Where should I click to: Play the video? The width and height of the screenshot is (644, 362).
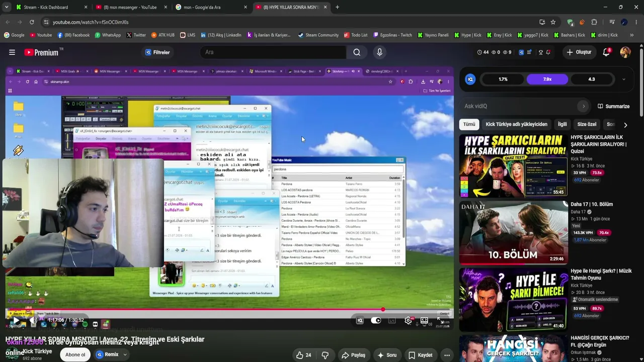[x=16, y=320]
